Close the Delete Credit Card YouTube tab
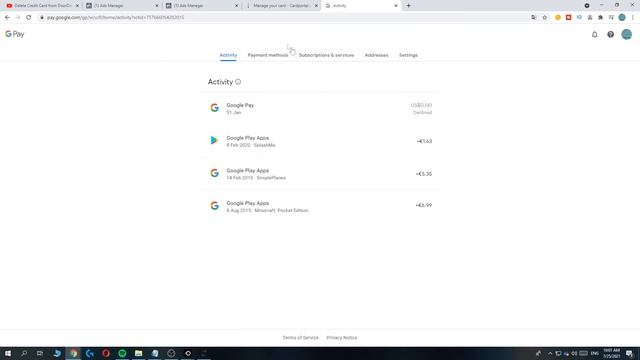 pos(77,6)
